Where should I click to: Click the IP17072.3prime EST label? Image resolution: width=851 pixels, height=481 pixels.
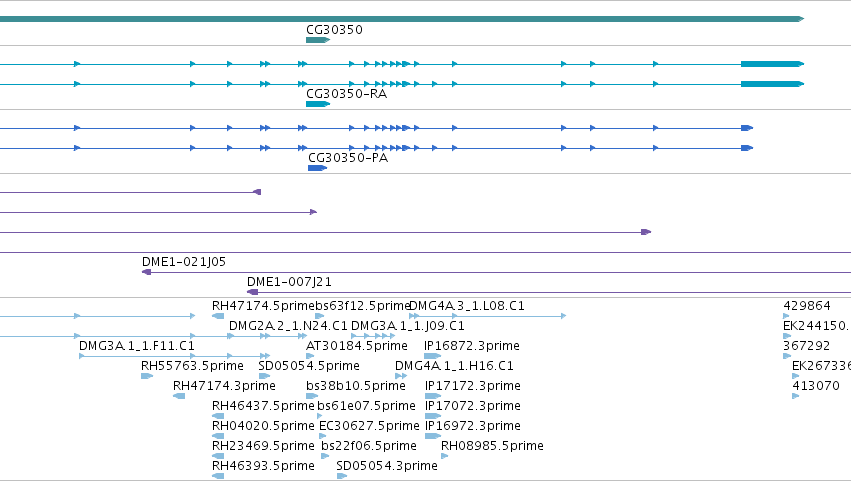473,406
